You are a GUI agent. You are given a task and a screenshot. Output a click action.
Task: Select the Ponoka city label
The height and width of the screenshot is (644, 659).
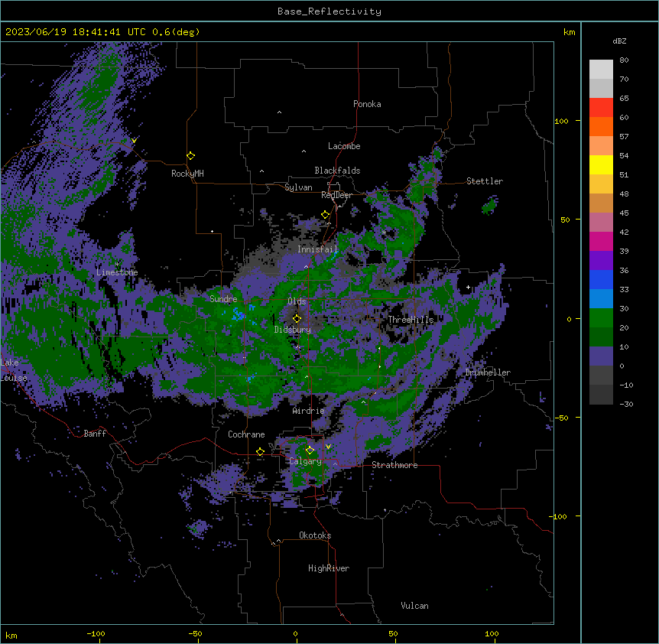(x=367, y=104)
